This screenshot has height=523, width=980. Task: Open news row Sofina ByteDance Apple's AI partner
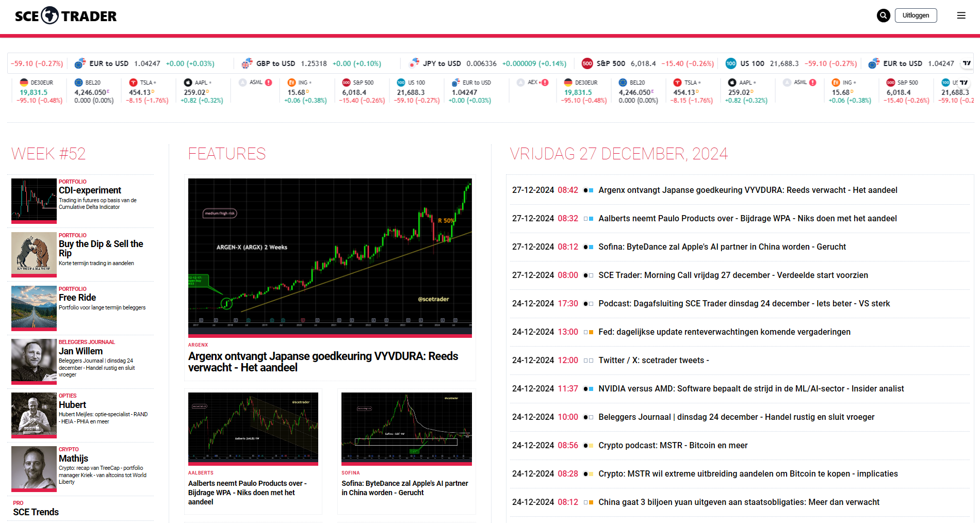722,247
